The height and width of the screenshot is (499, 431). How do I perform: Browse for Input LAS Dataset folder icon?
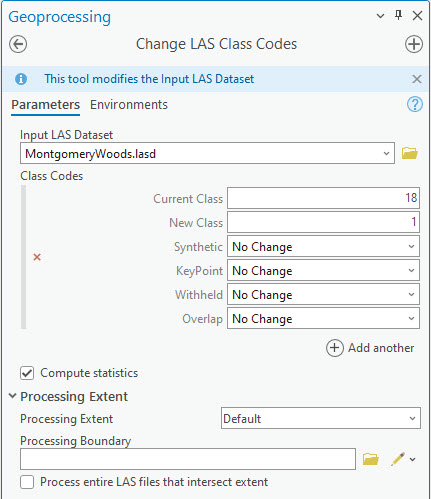tap(410, 153)
